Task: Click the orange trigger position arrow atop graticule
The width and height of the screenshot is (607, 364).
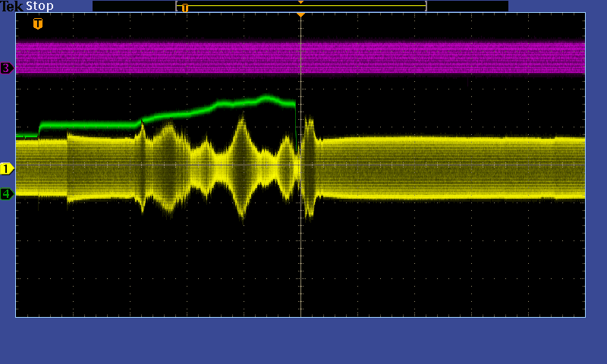Action: (x=300, y=14)
